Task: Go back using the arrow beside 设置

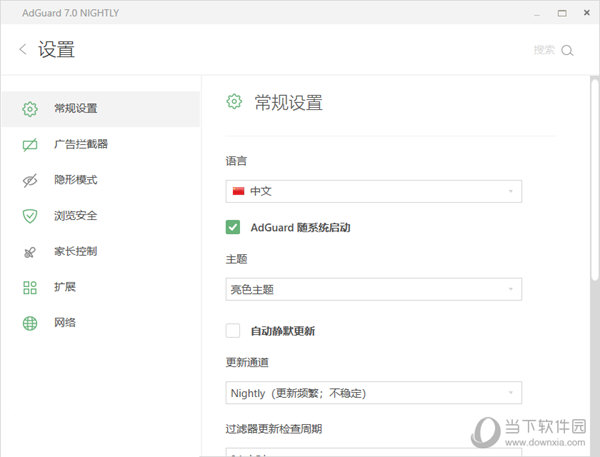Action: 23,49
